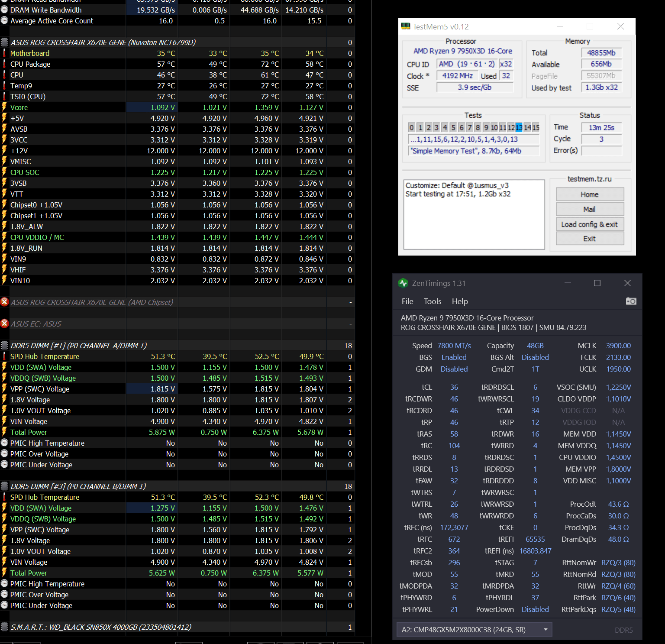The height and width of the screenshot is (644, 665).
Task: Click lightning icon beside DIMM #3 VIN Voltage
Action: click(x=4, y=562)
